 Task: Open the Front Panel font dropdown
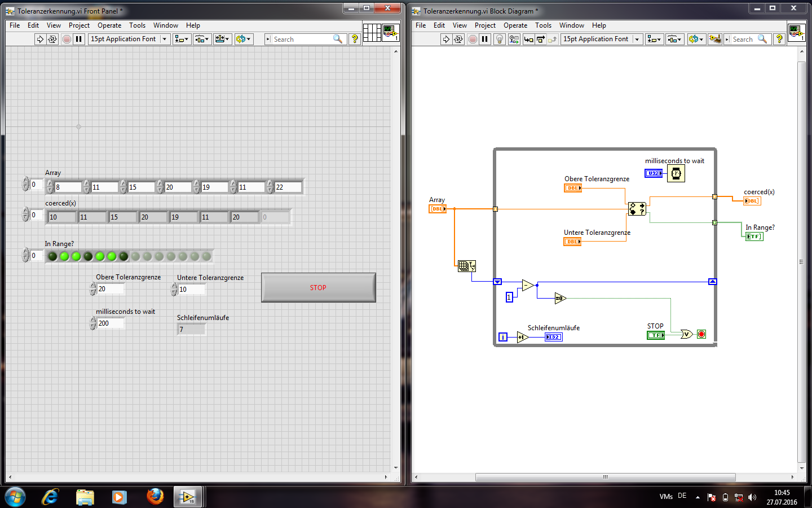pyautogui.click(x=129, y=39)
